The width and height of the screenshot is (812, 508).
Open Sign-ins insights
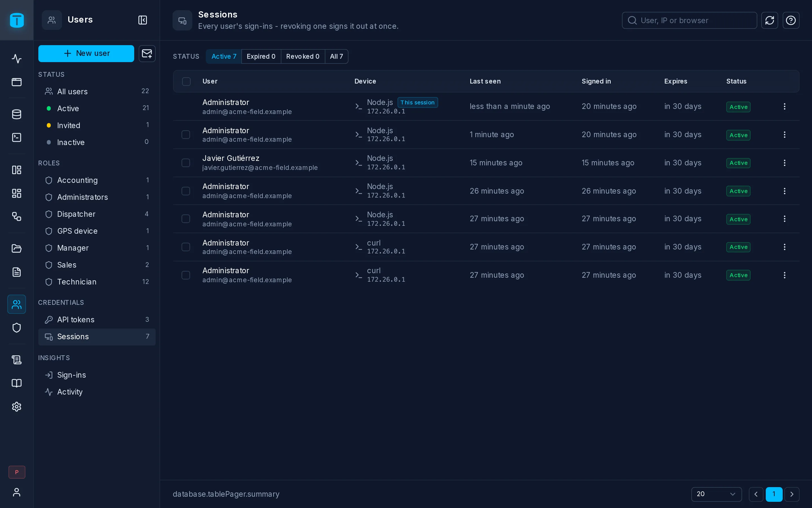click(97, 375)
